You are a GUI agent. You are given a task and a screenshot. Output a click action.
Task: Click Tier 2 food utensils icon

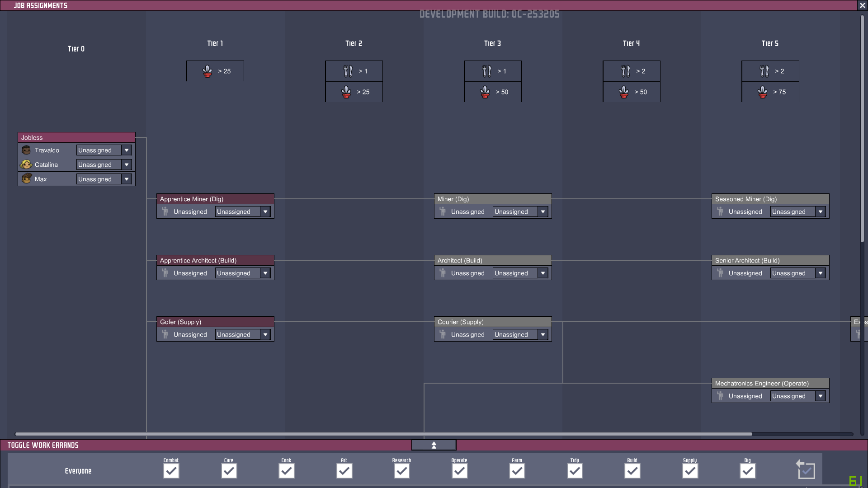[348, 71]
